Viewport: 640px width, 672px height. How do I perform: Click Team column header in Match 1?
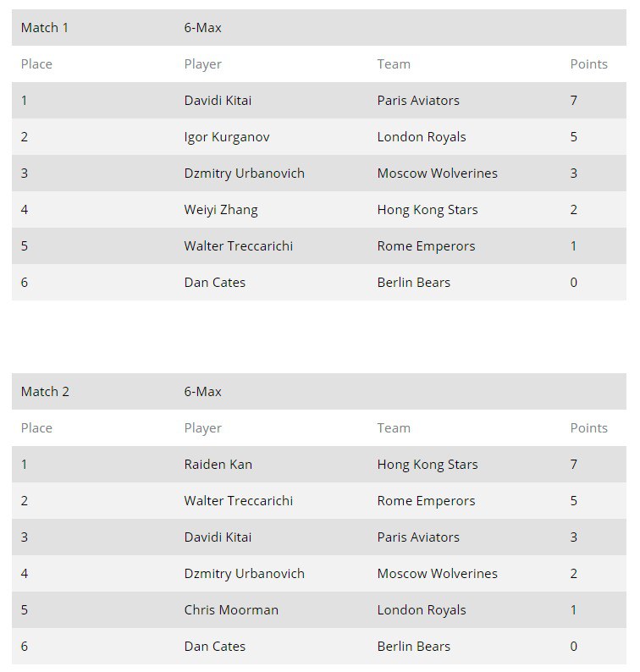tap(393, 64)
